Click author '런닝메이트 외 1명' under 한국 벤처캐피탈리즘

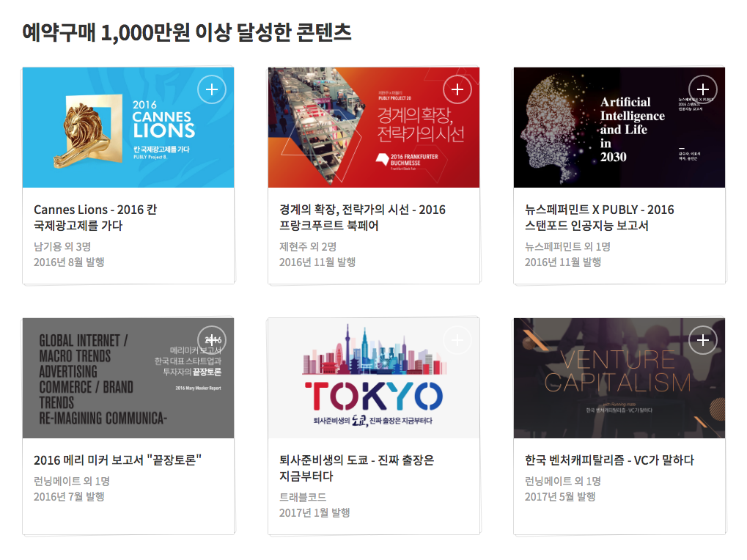coord(562,482)
